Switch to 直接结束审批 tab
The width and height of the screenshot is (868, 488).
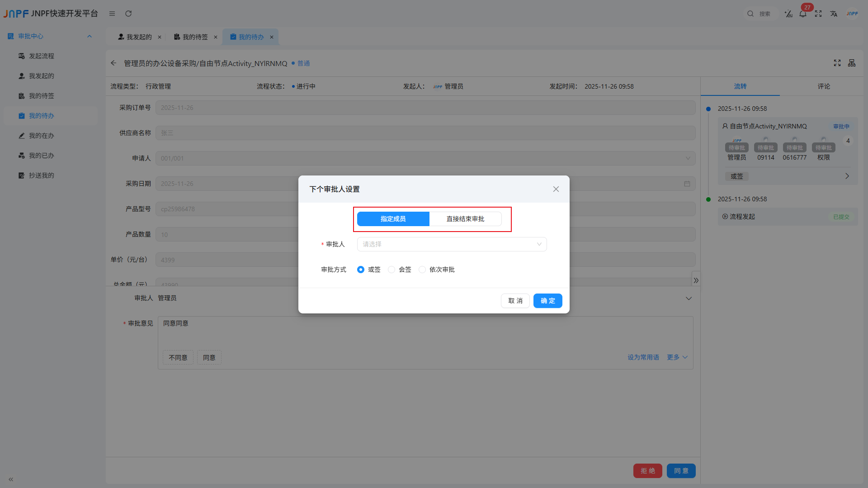pyautogui.click(x=465, y=219)
